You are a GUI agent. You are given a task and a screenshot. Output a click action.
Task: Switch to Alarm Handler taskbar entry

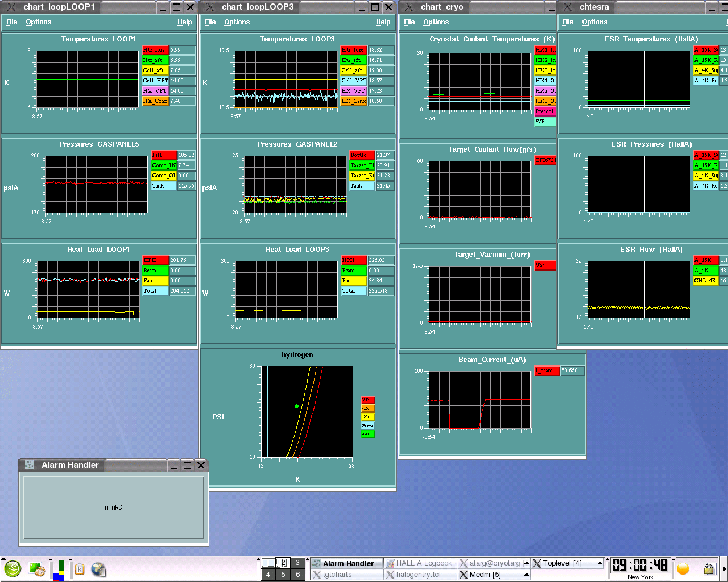[346, 563]
